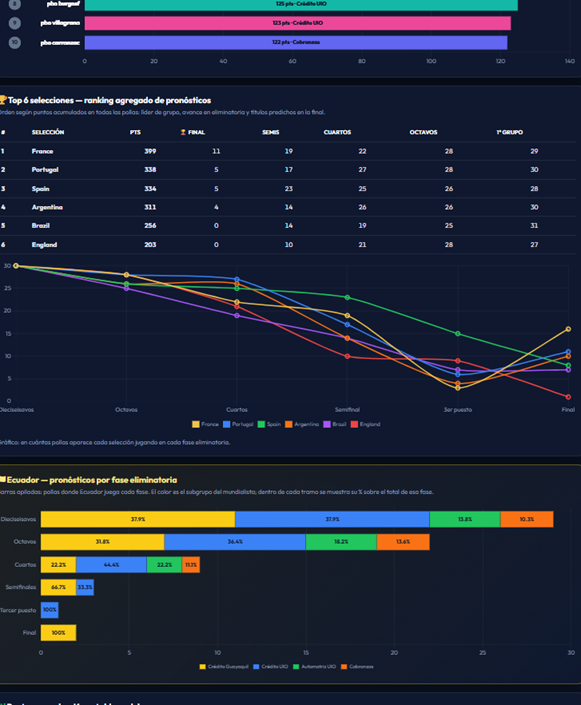Click the pink 123 pts Crédito UIO bar

point(298,23)
